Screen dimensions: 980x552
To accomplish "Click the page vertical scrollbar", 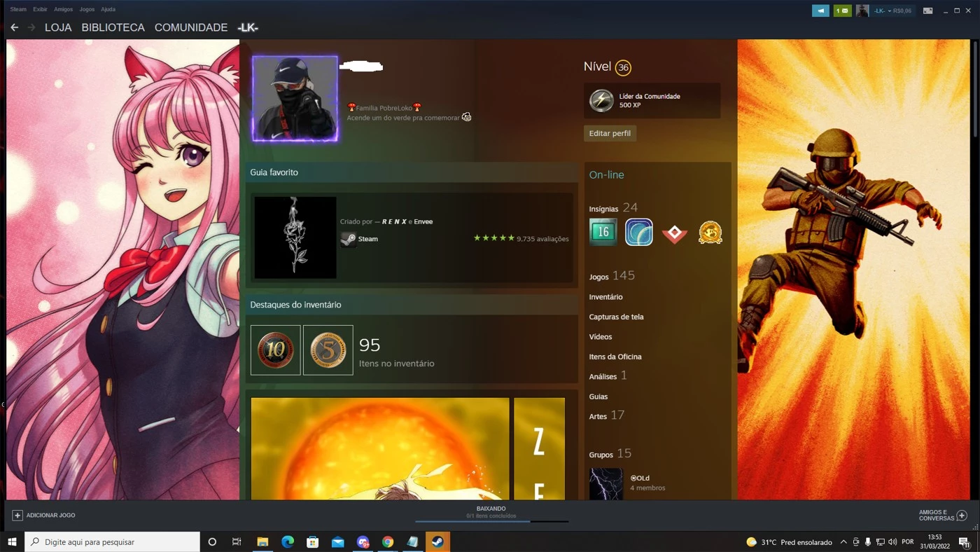I will pyautogui.click(x=976, y=90).
